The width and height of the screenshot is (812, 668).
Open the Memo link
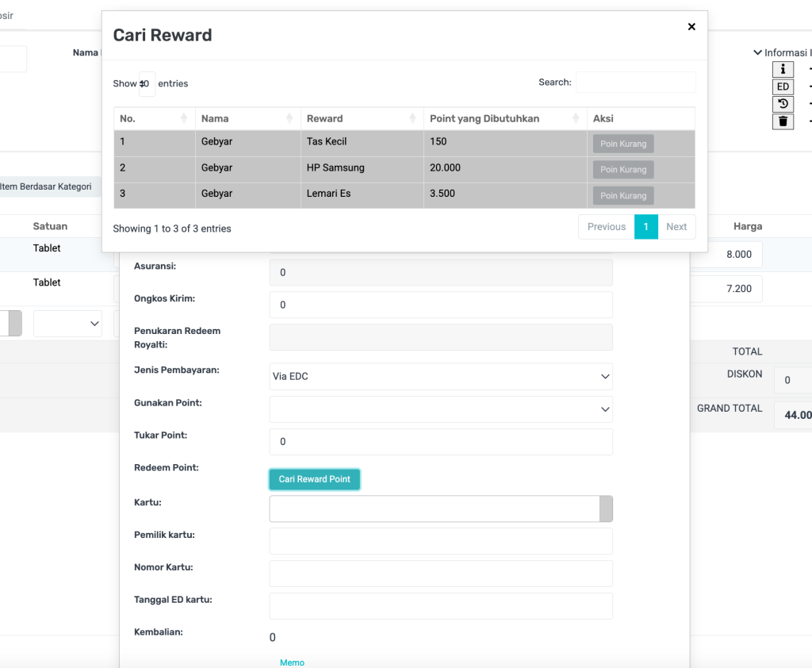pyautogui.click(x=292, y=662)
